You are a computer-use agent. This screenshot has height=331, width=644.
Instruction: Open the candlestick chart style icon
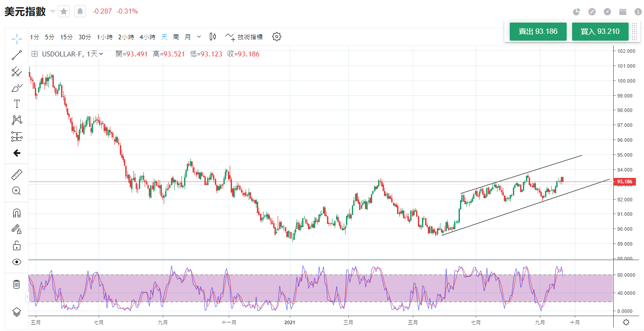213,37
